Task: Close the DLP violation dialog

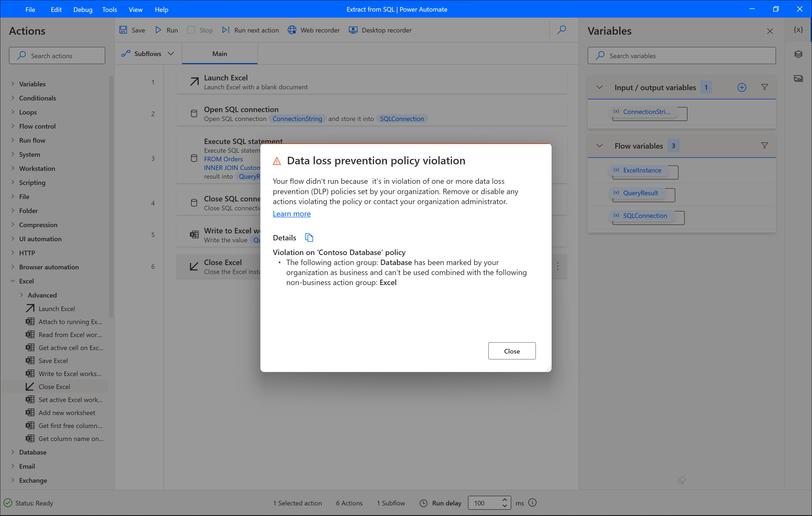Action: coord(511,351)
